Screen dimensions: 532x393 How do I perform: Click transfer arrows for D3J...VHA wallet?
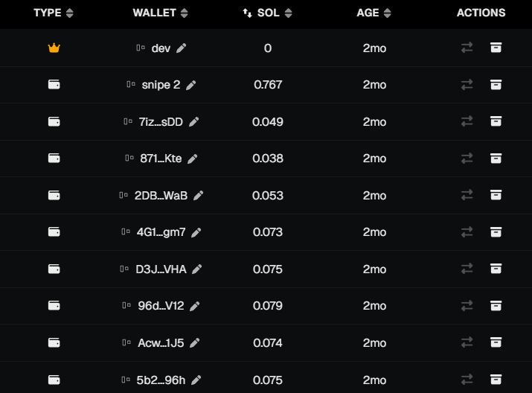point(467,269)
